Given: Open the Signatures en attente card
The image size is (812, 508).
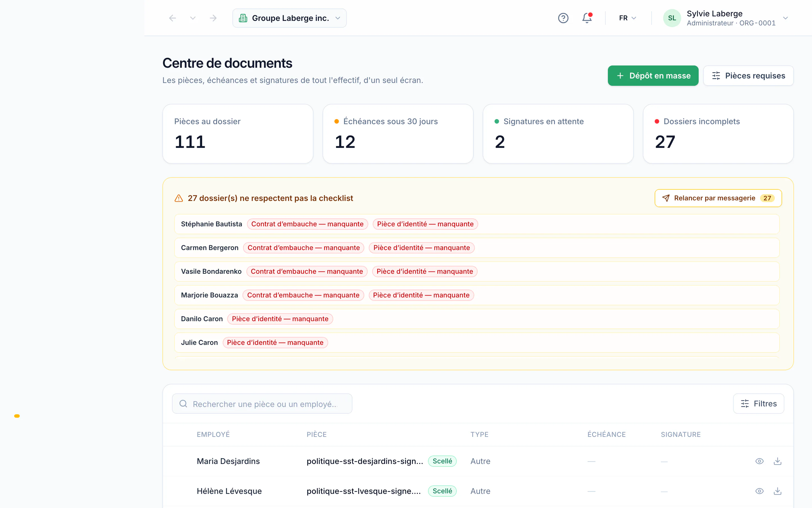Looking at the screenshot, I should 558,134.
